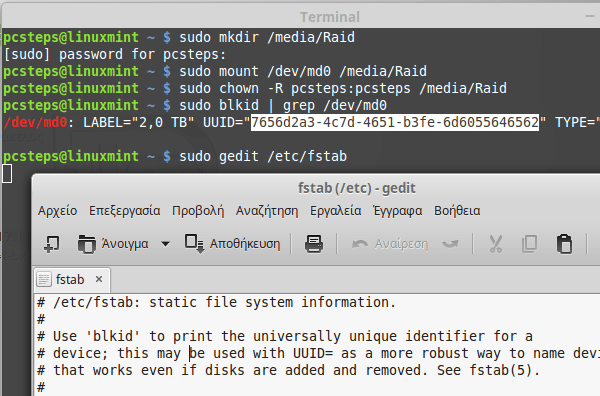The image size is (600, 396).
Task: Open a file with the Άνοιγμα button label
Action: click(125, 244)
